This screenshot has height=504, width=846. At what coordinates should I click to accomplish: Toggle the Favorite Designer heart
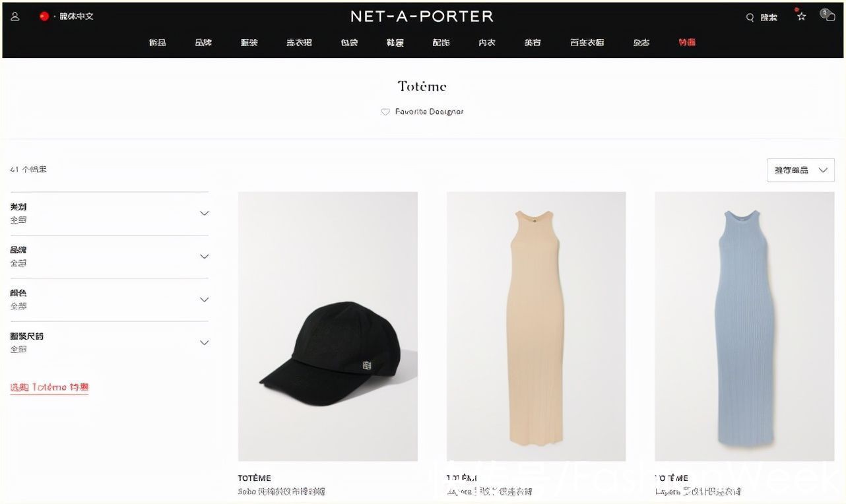(x=385, y=112)
